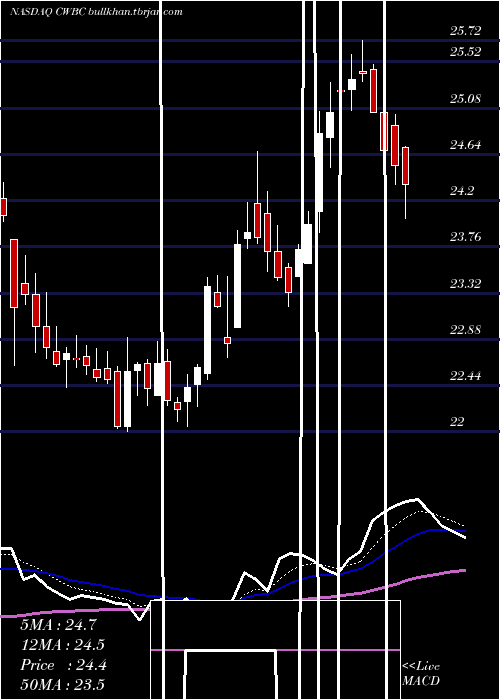Click the Price : 24.4 readout
Screen dimensions: 500x700
pyautogui.click(x=63, y=665)
